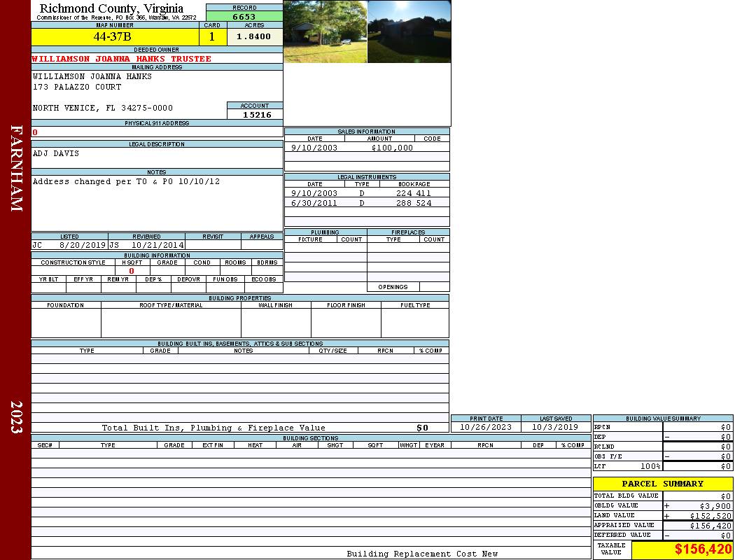Select the red deeded owner name
The image size is (735, 560).
click(x=121, y=59)
